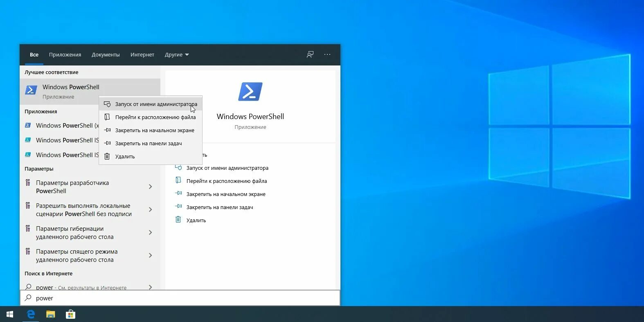Viewport: 644px width, 322px height.
Task: Click the settings icon beside Параметры гибернации
Action: [x=28, y=228]
